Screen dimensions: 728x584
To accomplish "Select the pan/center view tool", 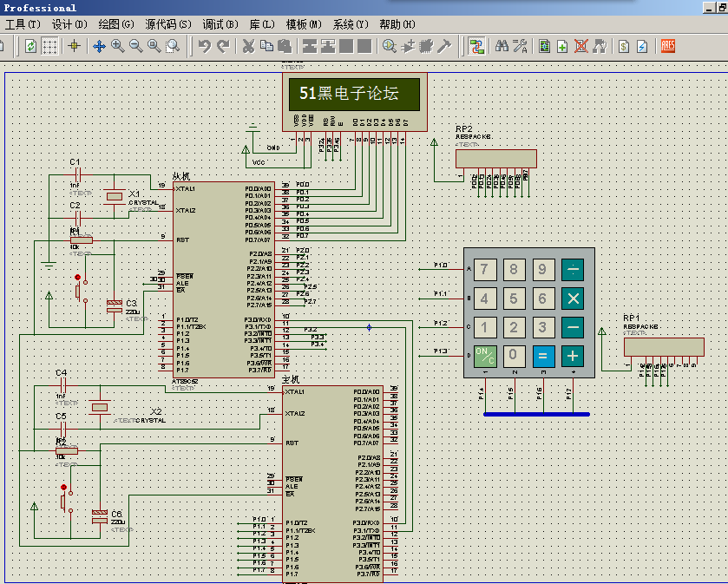I will (x=99, y=46).
